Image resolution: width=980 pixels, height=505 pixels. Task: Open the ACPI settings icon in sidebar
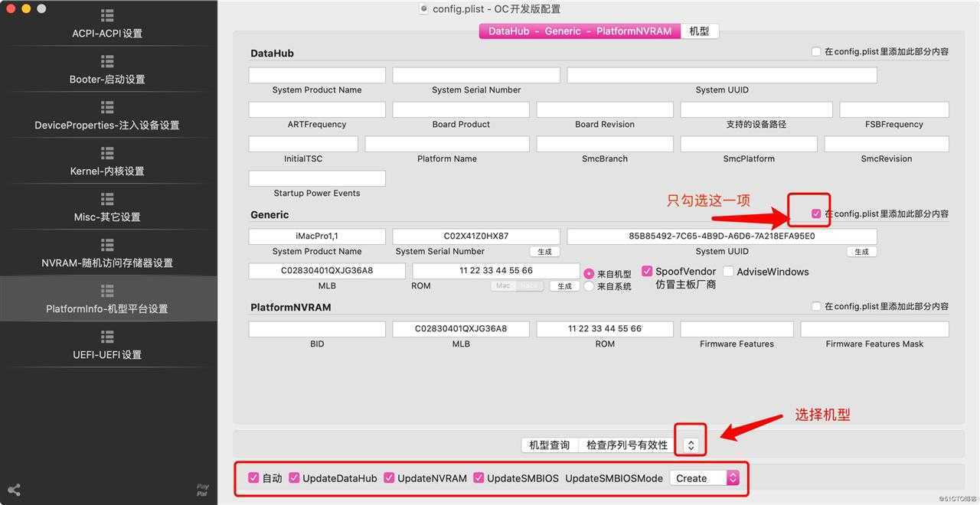tap(107, 15)
